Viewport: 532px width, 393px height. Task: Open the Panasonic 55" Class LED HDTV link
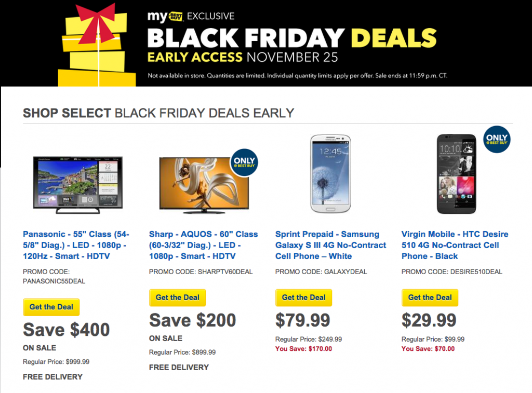pos(76,245)
